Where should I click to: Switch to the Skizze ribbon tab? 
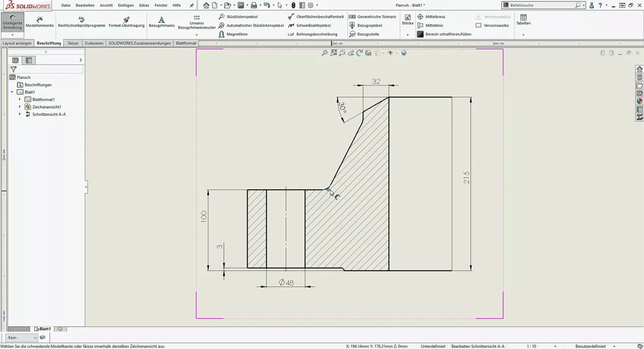pos(73,43)
